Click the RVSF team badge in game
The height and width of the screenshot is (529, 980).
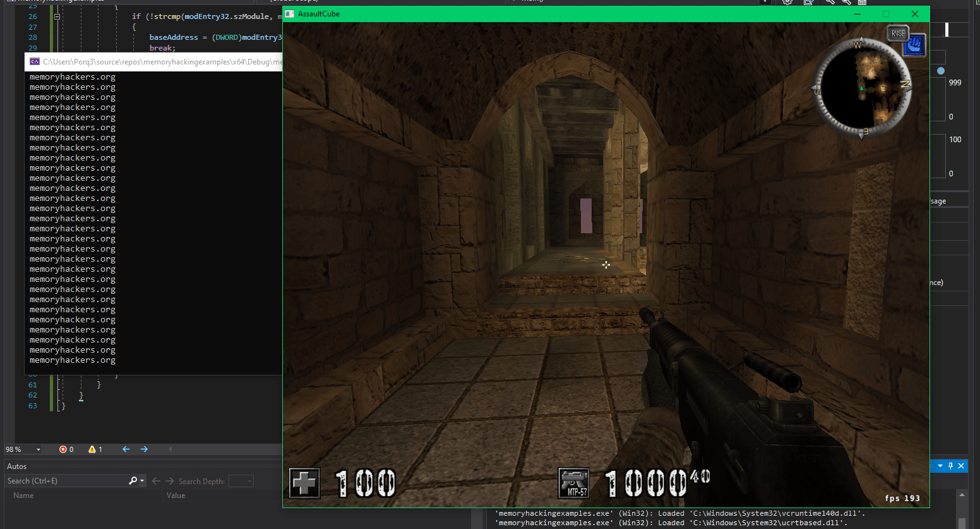click(898, 33)
